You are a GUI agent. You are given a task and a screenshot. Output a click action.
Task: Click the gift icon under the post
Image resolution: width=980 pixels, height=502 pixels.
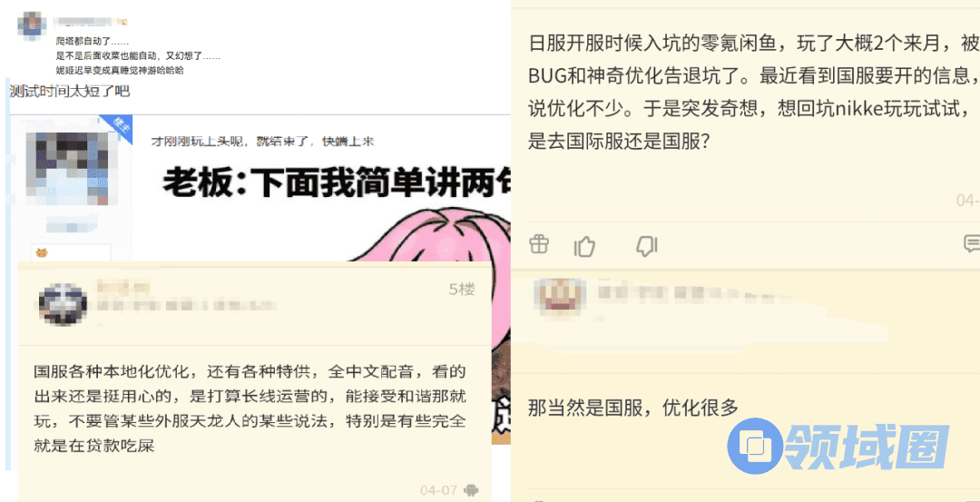(538, 244)
